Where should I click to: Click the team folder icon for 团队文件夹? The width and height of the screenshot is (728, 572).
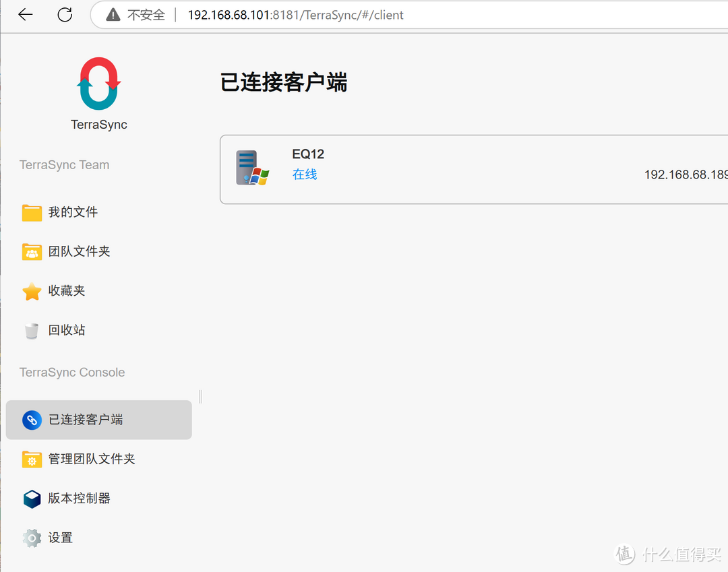(32, 252)
